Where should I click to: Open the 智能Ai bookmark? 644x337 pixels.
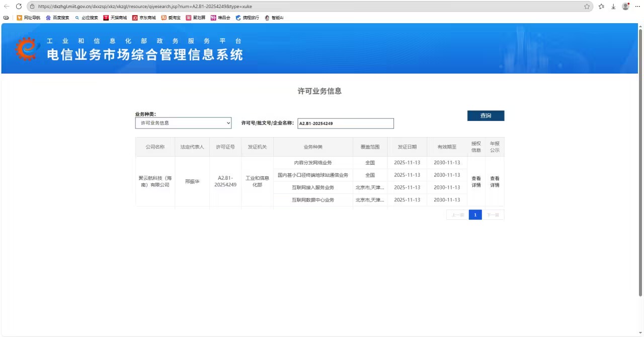[x=275, y=18]
